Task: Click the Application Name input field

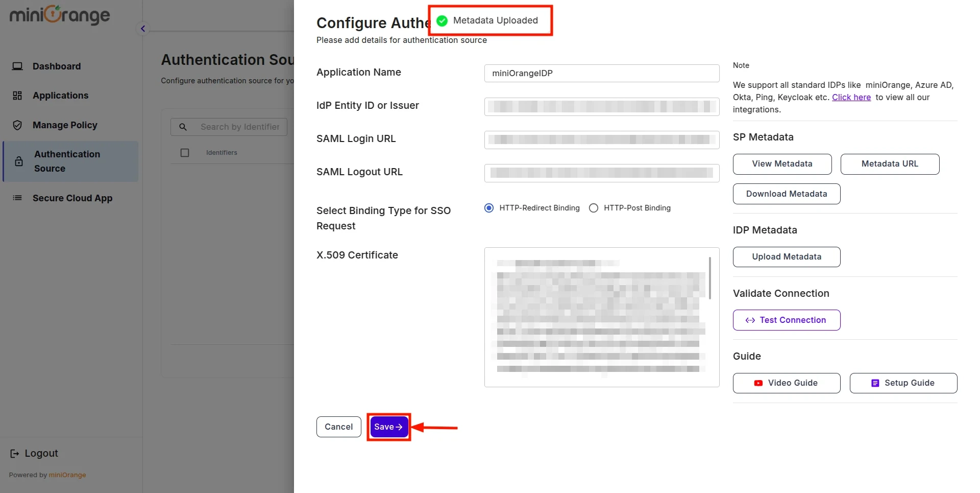Action: [x=601, y=73]
